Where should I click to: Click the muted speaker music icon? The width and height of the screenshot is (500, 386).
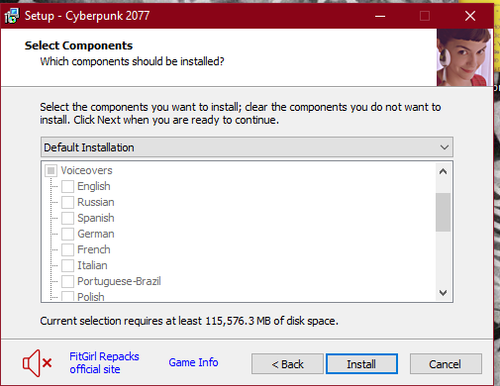[x=37, y=363]
